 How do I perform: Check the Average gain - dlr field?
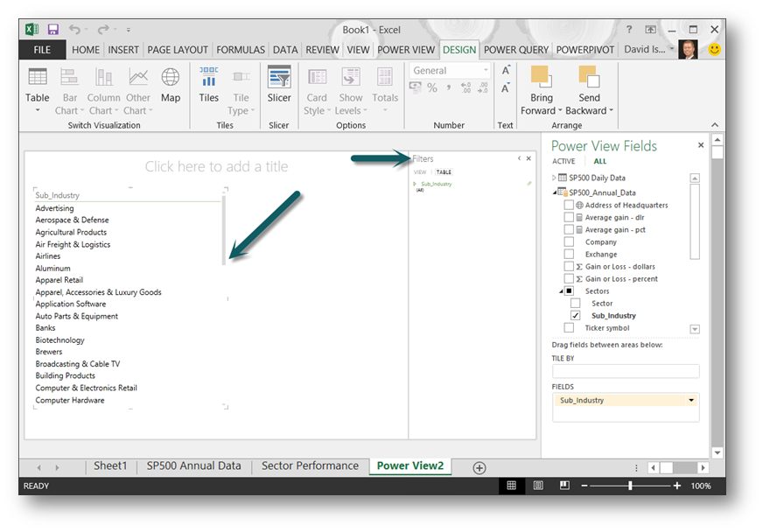(x=569, y=217)
